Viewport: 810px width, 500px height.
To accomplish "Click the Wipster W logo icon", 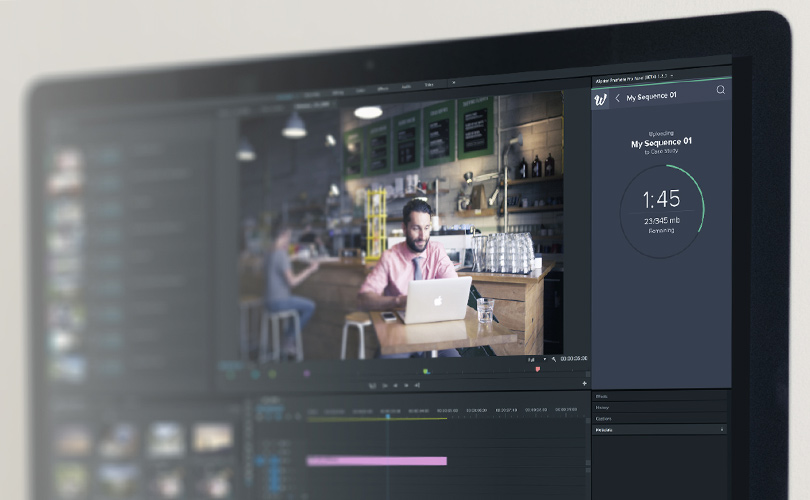I will pos(600,99).
